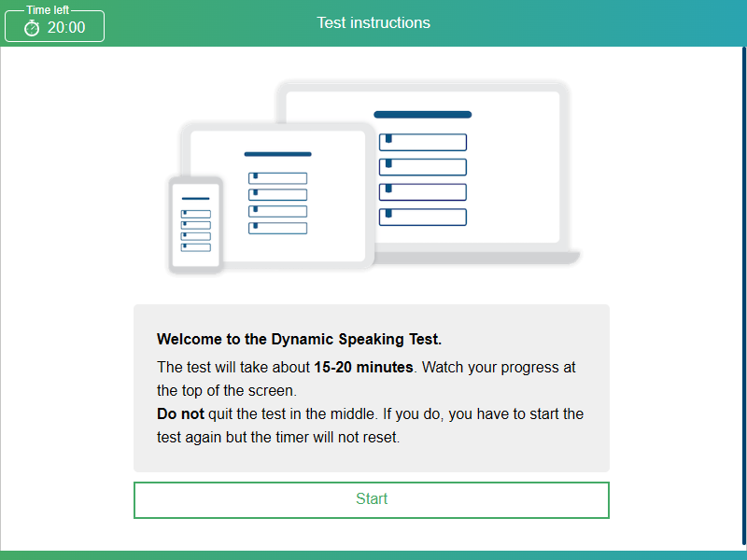Viewport: 747px width, 560px height.
Task: Click the bold "15-20 minutes" text
Action: point(363,367)
